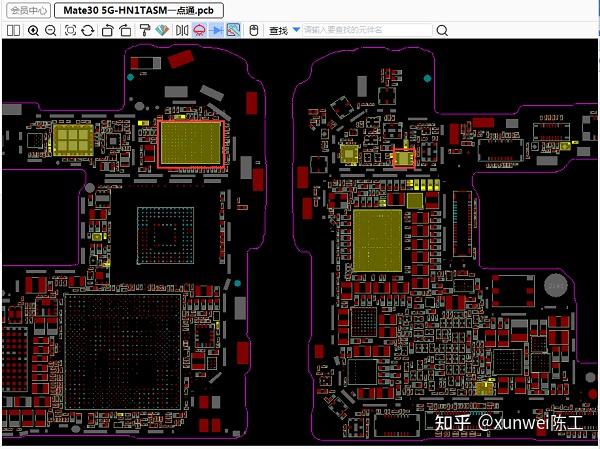Screen dimensions: 600x449
Task: Switch to the Mate30 5G-HN1TASM pcb tab
Action: [139, 10]
